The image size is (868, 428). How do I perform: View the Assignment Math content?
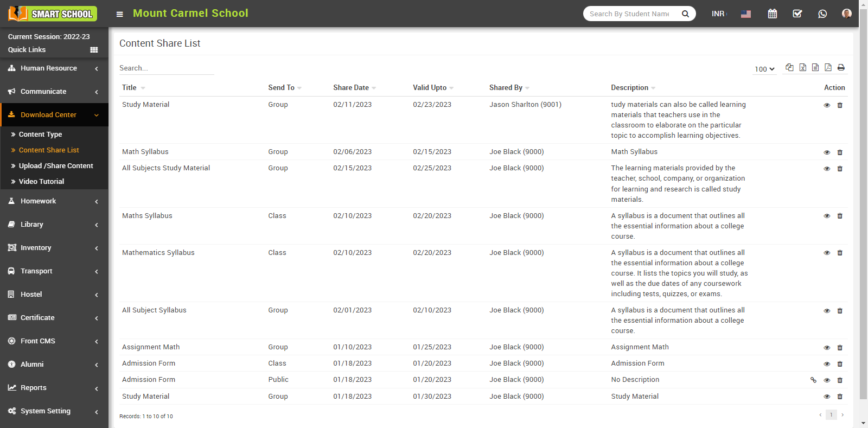pyautogui.click(x=827, y=348)
